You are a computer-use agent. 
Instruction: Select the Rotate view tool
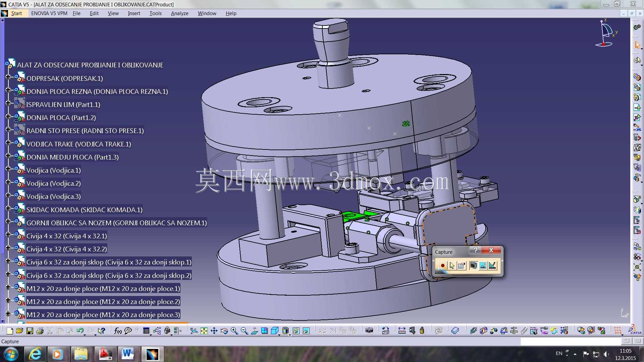coord(224,331)
